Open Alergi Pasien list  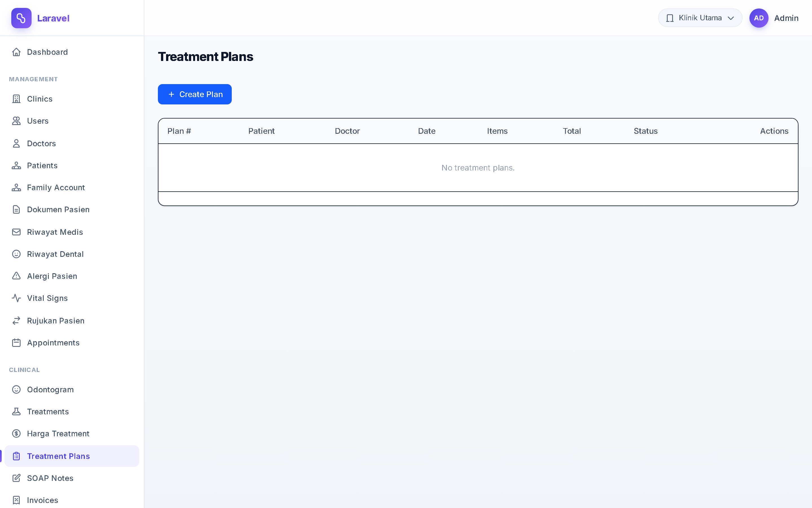coord(72,276)
